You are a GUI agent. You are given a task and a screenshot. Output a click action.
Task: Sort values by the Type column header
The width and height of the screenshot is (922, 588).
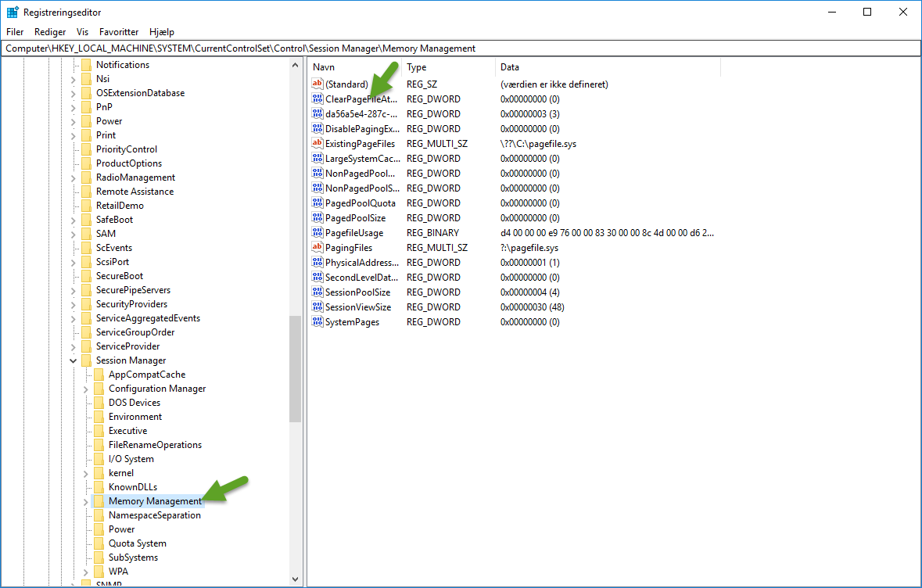point(449,67)
